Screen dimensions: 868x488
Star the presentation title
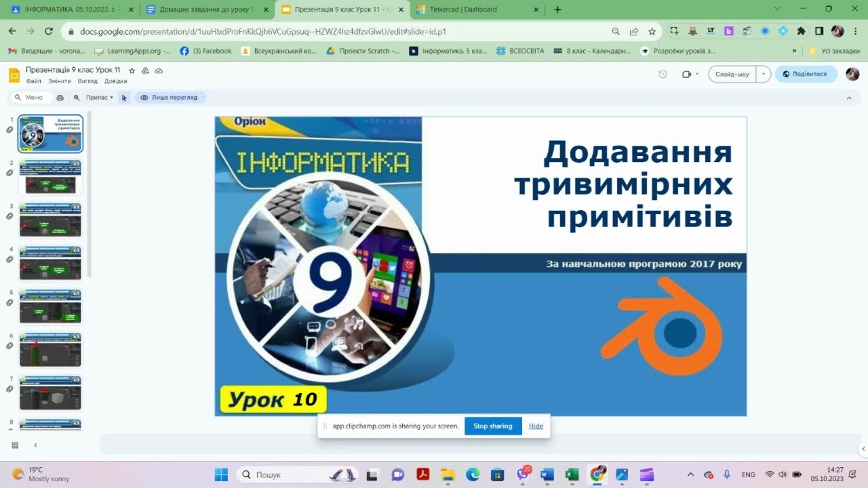pyautogui.click(x=132, y=70)
